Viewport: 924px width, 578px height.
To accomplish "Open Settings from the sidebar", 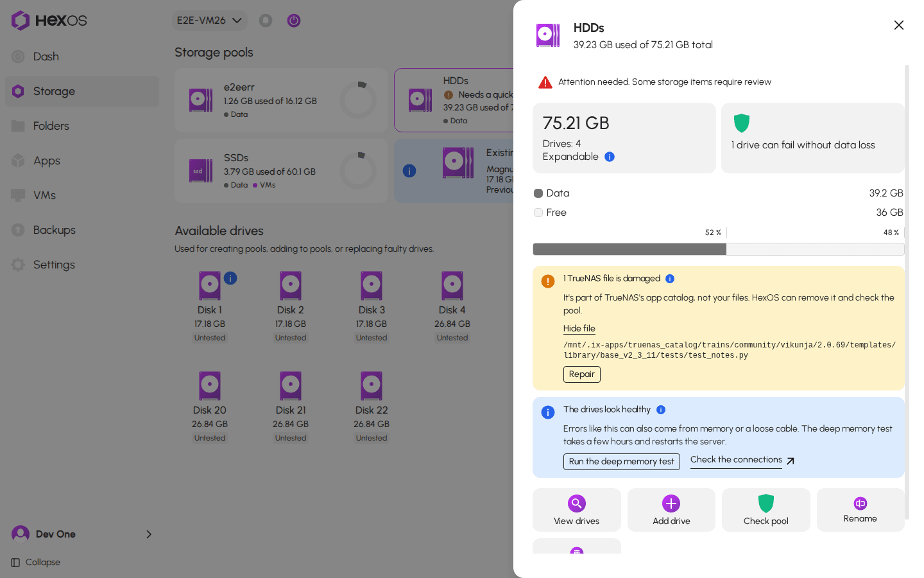I will (82, 265).
